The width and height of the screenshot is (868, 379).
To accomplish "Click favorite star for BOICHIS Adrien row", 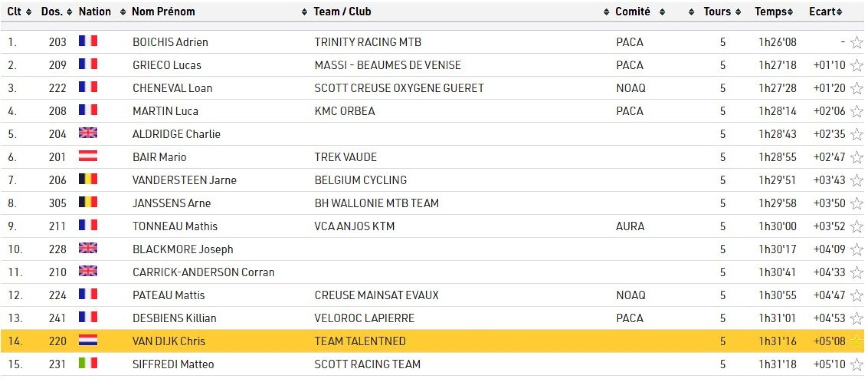I will [x=856, y=42].
